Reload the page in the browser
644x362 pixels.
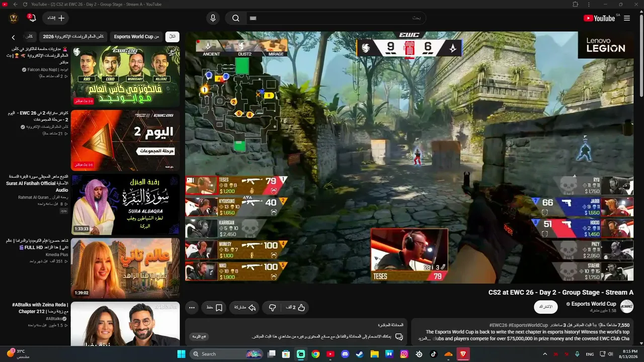click(26, 5)
